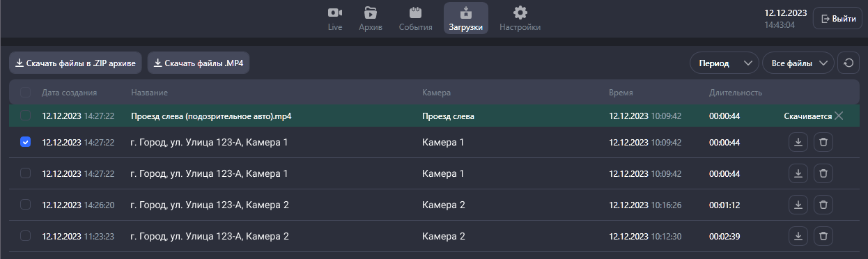
Task: Delete the checked Камера 1 recording
Action: pyautogui.click(x=823, y=143)
